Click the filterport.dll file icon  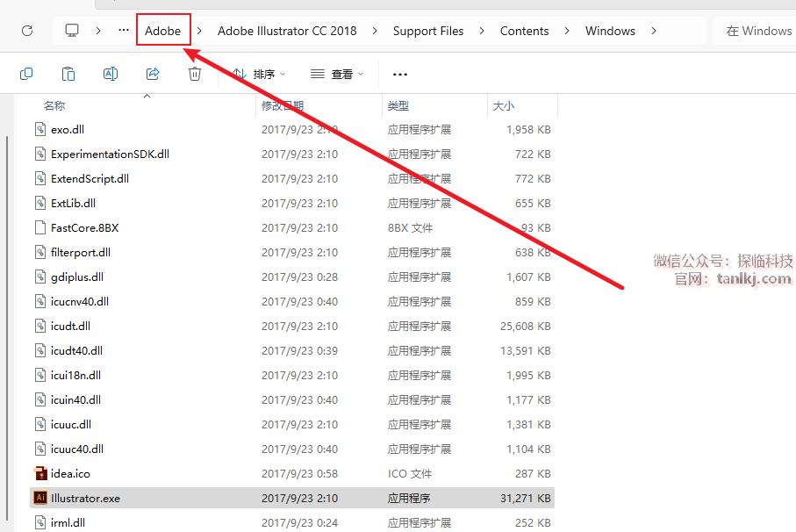[x=40, y=252]
